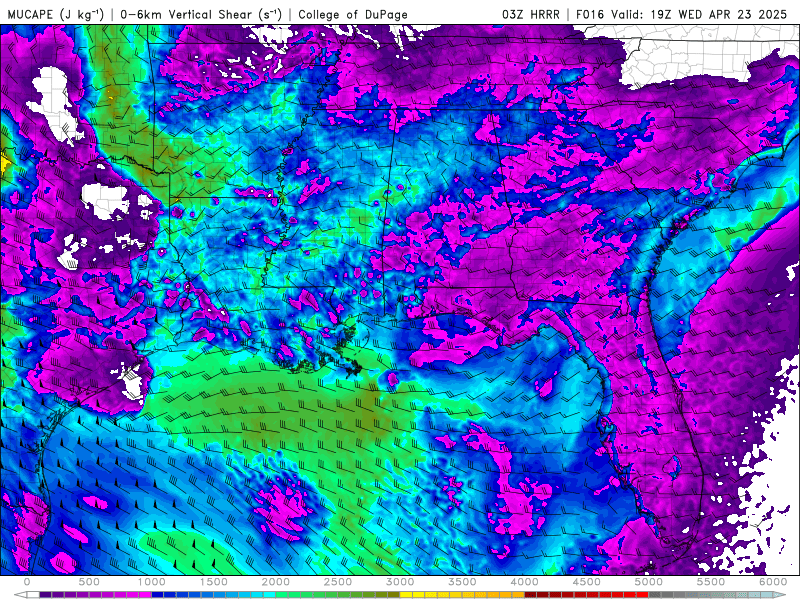Click the MUCAPE (J kg⁻¹) title label
The width and height of the screenshot is (800, 600).
[56, 14]
